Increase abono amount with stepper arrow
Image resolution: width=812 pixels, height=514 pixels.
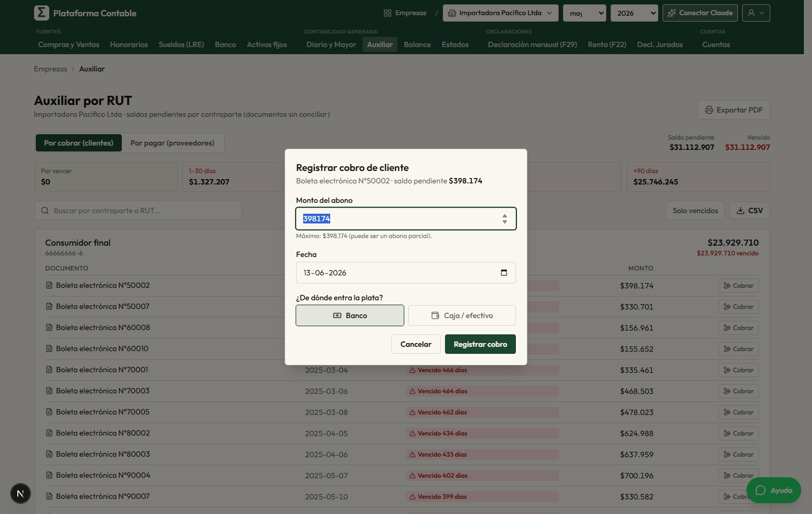click(x=505, y=216)
